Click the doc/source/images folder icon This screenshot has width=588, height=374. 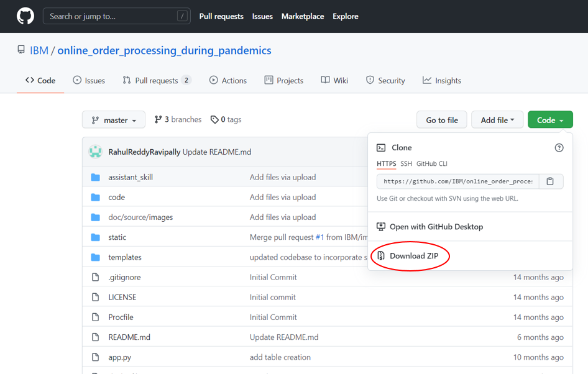(96, 217)
